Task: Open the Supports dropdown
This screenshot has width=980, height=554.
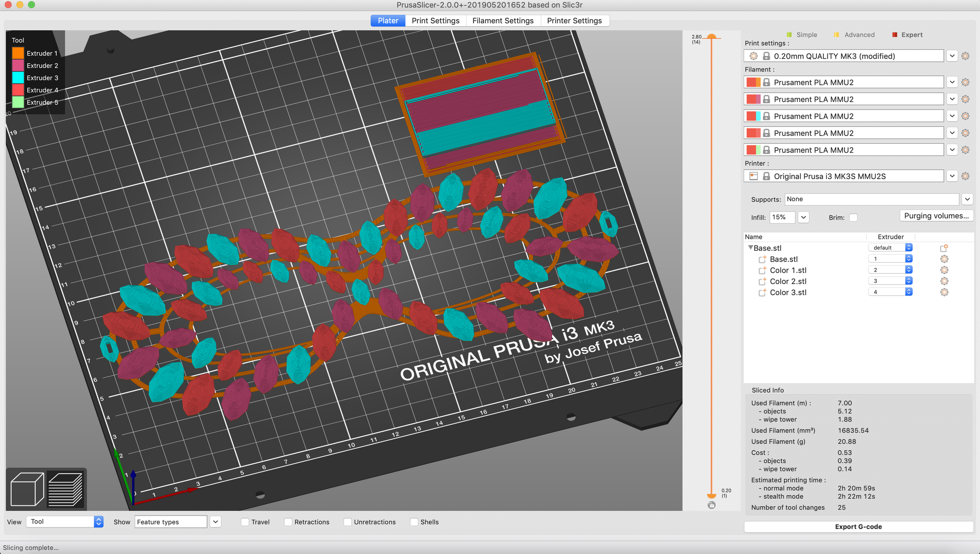Action: [x=967, y=199]
